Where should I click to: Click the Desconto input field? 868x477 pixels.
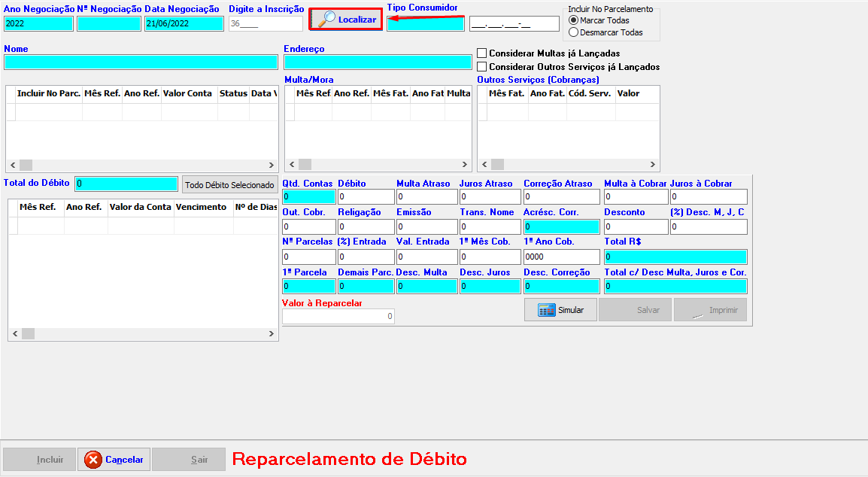[636, 226]
